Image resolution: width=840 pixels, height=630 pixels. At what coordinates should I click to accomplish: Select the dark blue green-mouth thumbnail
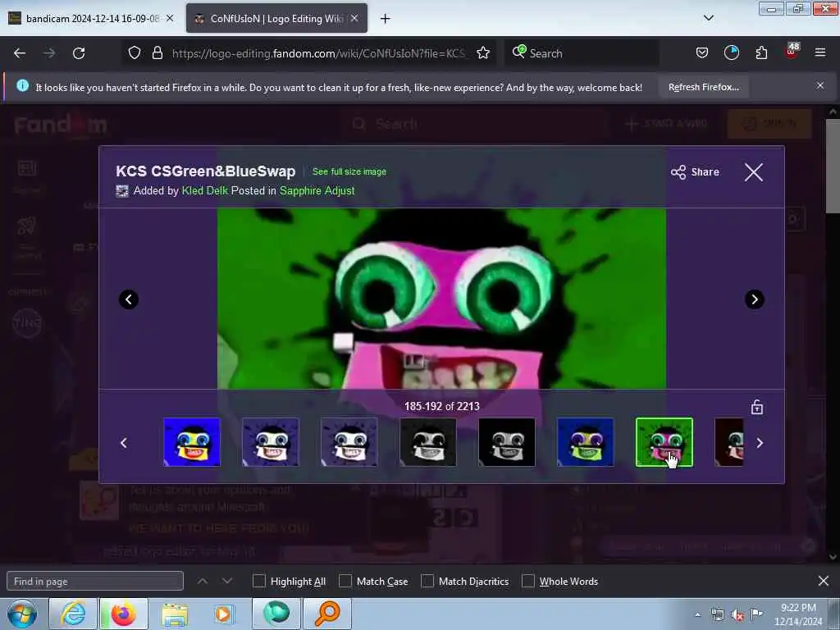click(586, 442)
